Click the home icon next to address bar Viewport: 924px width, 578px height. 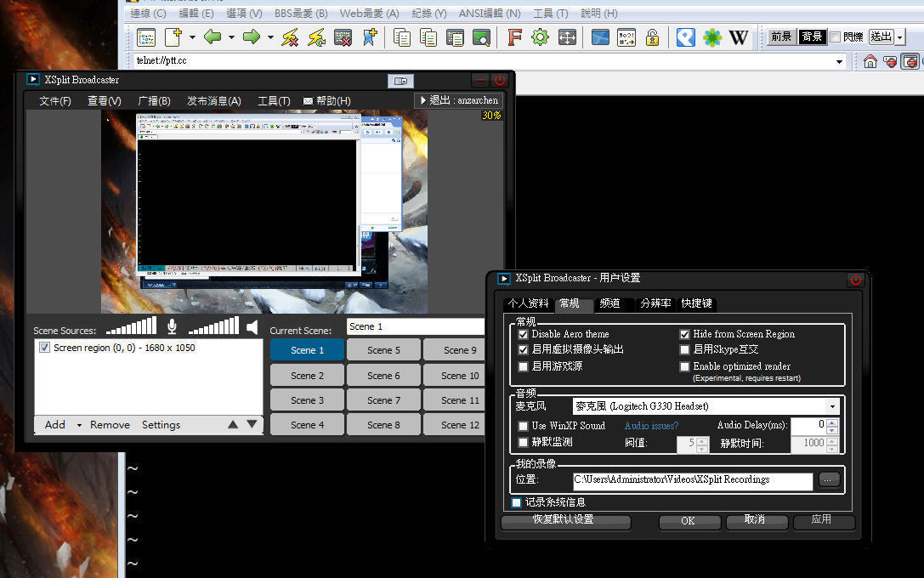pos(870,61)
